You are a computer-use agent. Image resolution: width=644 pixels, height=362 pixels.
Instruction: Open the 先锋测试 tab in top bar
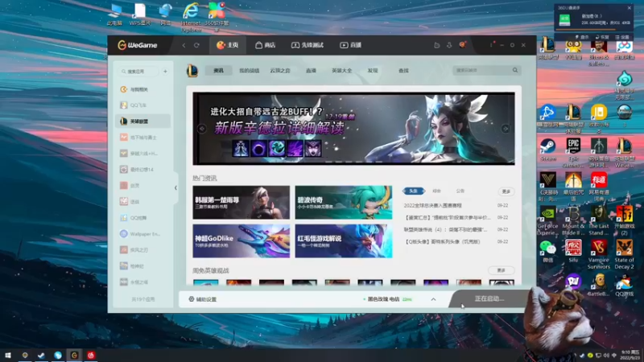[x=308, y=45]
